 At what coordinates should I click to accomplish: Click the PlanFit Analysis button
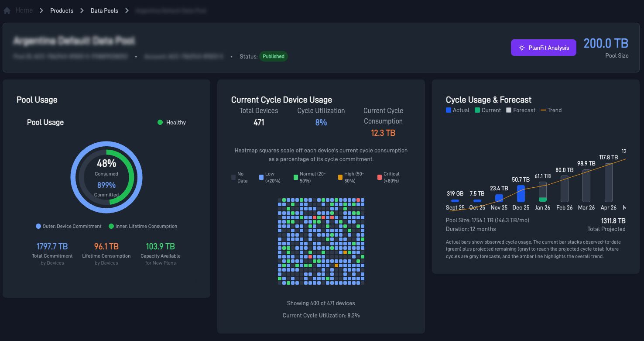(x=543, y=48)
